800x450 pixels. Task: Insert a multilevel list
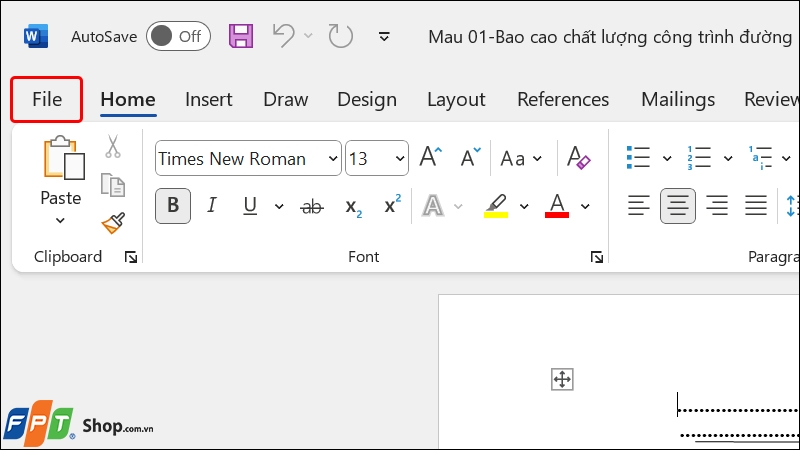[x=760, y=158]
